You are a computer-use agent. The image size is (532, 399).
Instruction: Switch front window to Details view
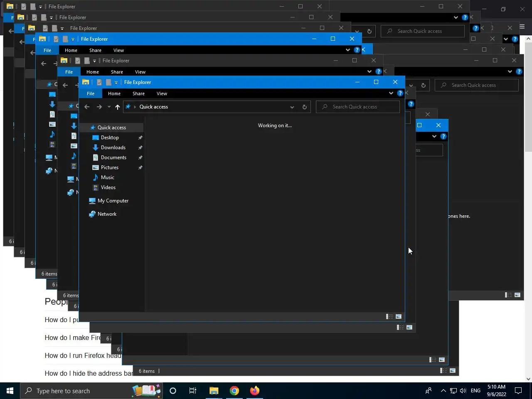(389, 317)
